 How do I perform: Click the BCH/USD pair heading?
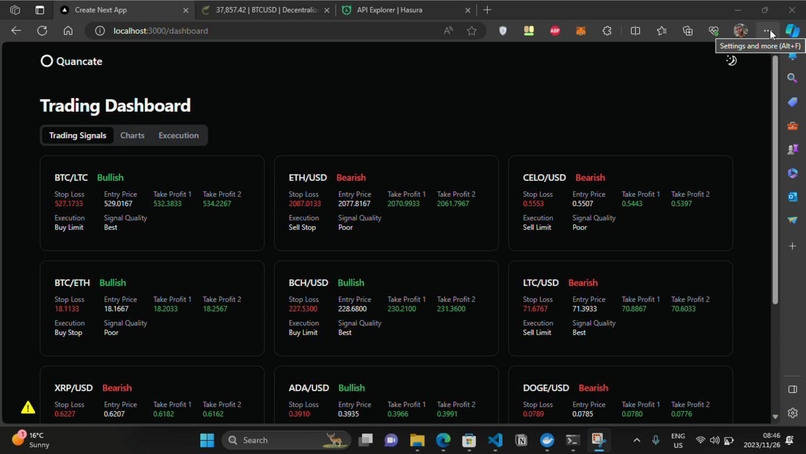point(308,283)
